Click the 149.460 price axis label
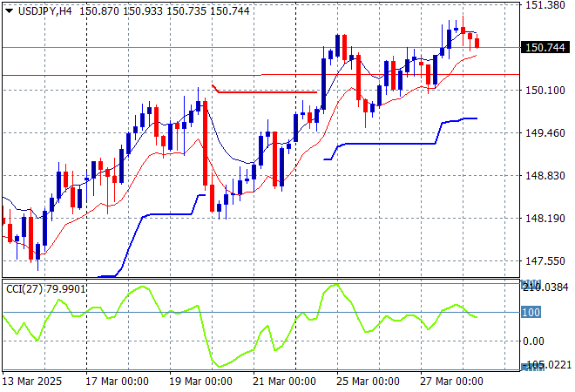Viewport: 575px width, 392px height. (x=545, y=132)
